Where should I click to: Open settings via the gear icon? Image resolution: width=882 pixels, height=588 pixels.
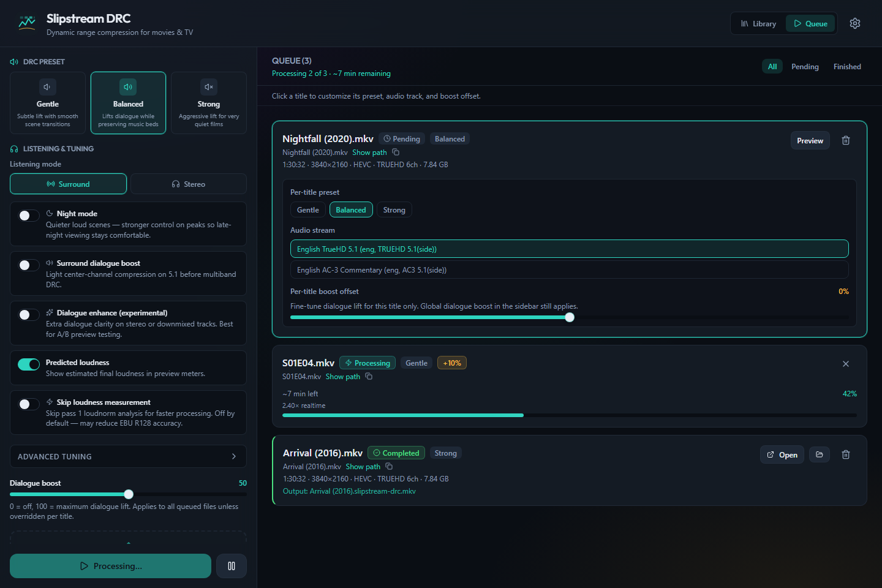[x=855, y=23]
